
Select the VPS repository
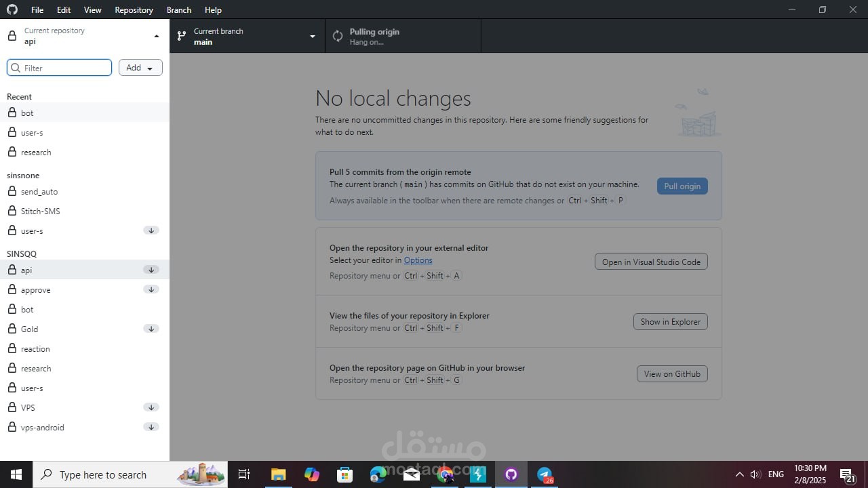[x=85, y=408]
